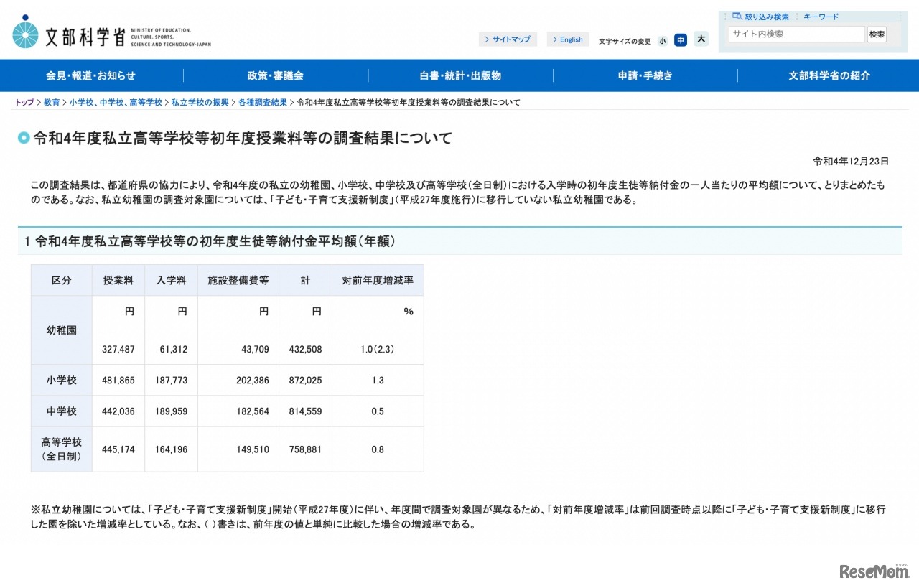
Task: Select 小 small text size
Action: (x=662, y=40)
